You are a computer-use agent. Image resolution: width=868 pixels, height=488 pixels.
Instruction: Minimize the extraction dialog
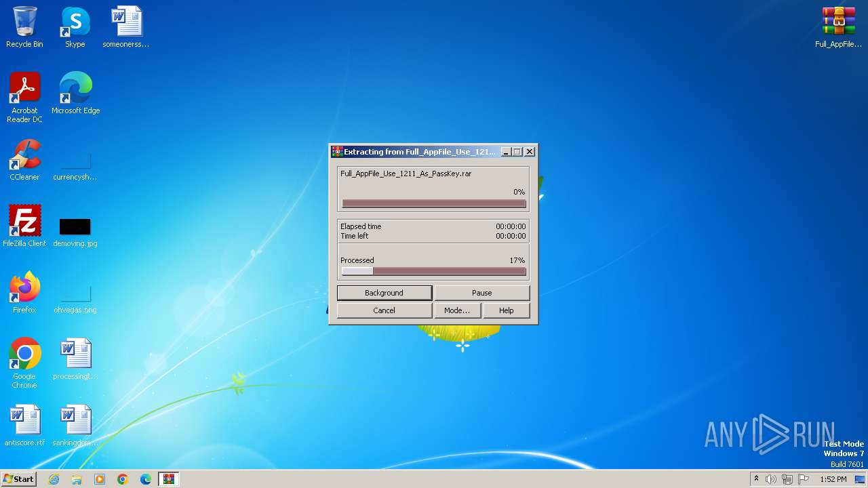coord(506,152)
